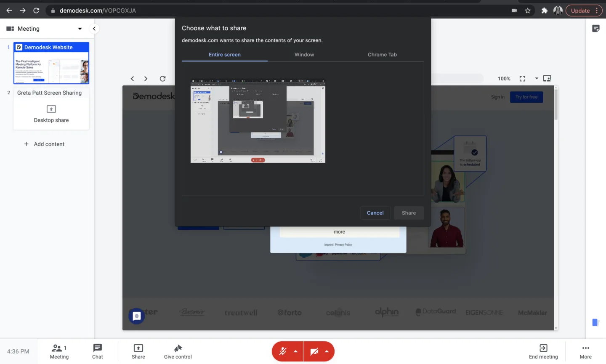The height and width of the screenshot is (364, 606).
Task: Unmute the microphone
Action: [283, 351]
